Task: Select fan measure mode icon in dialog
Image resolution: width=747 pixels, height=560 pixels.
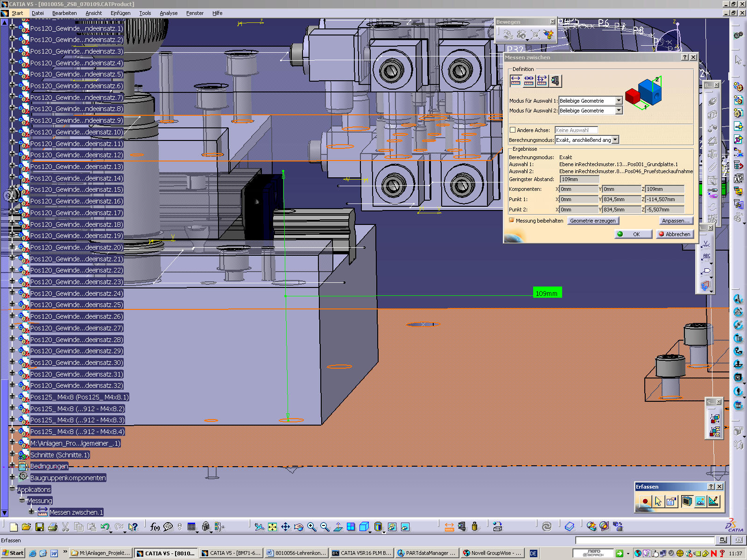Action: pyautogui.click(x=542, y=81)
